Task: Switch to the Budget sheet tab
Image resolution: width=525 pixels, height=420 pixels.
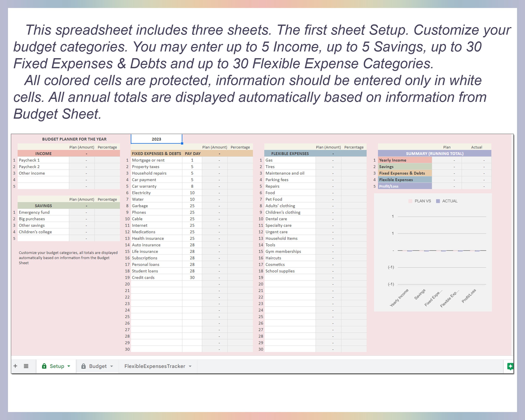Action: pos(98,366)
